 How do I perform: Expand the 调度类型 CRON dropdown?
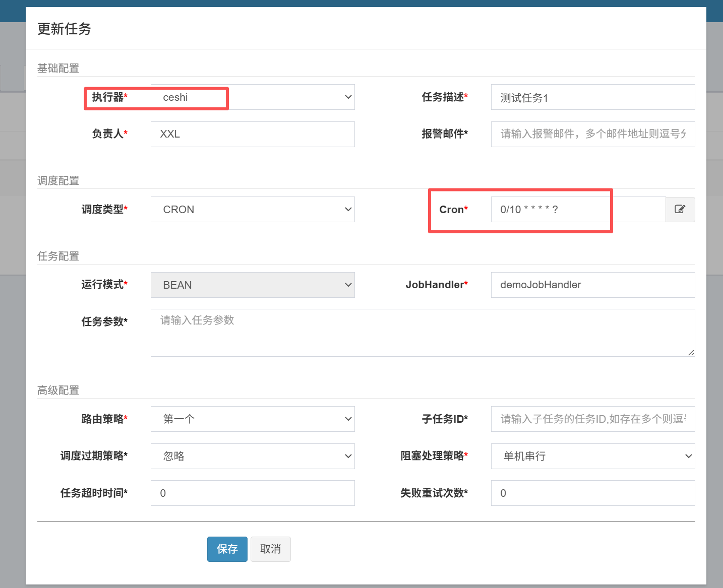pos(252,210)
